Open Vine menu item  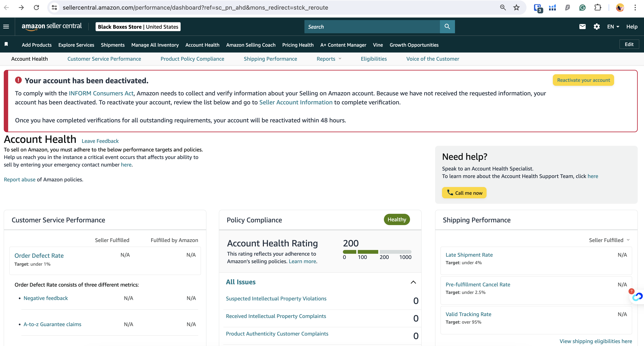pyautogui.click(x=378, y=45)
